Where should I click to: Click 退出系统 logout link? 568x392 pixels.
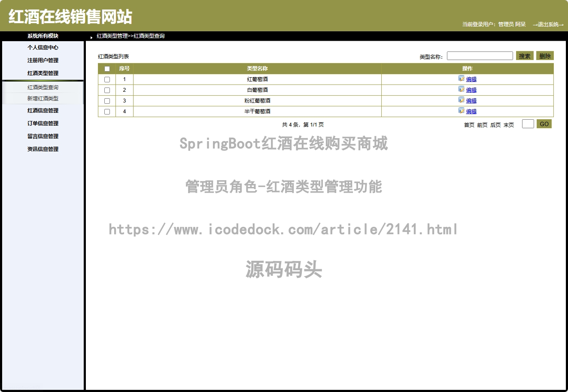point(548,24)
